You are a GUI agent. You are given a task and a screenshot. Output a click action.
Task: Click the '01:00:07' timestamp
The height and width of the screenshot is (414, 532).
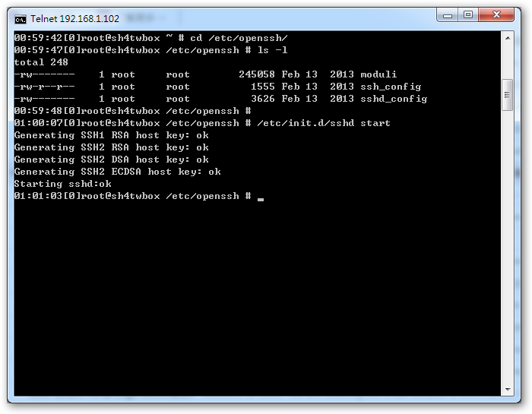tap(38, 123)
